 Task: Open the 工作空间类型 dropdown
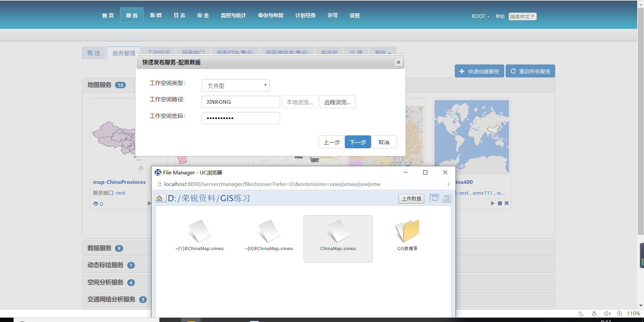(235, 85)
